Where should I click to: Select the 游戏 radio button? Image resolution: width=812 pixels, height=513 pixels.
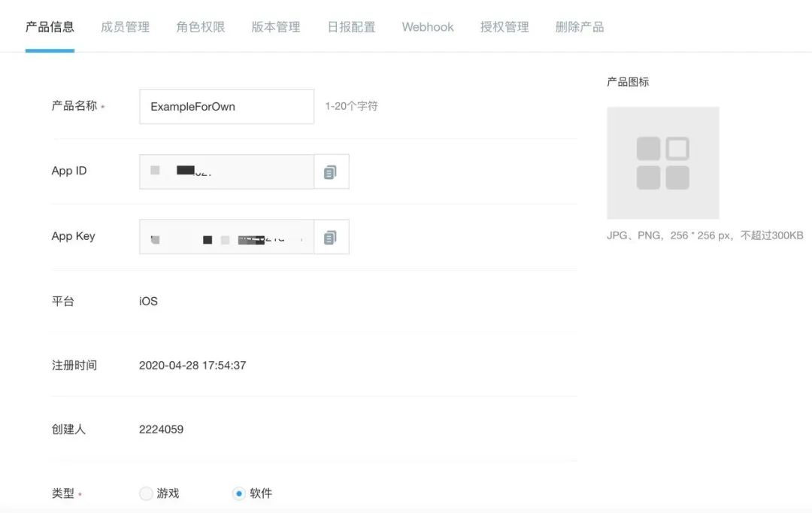[146, 493]
